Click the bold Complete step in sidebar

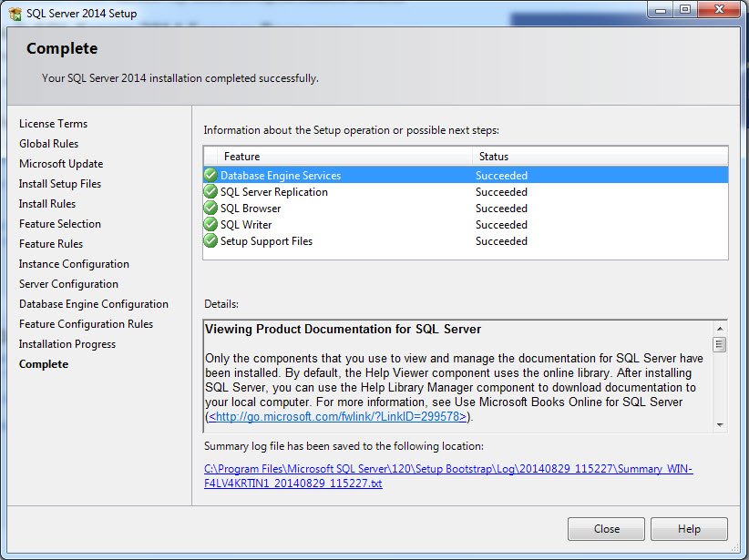[44, 364]
